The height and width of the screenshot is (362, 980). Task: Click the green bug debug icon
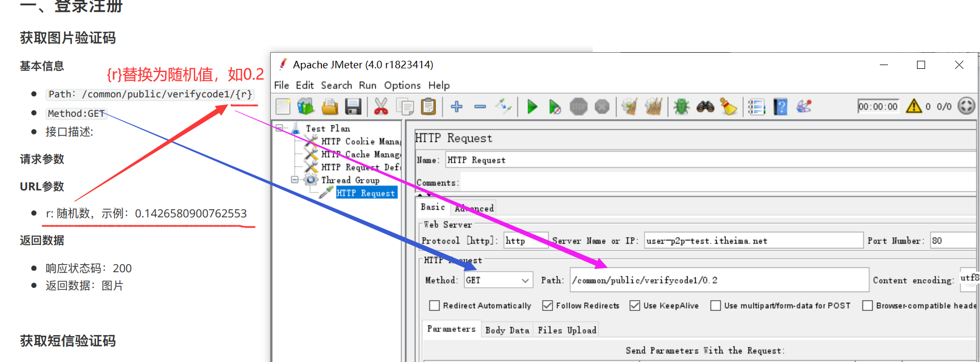click(x=681, y=107)
